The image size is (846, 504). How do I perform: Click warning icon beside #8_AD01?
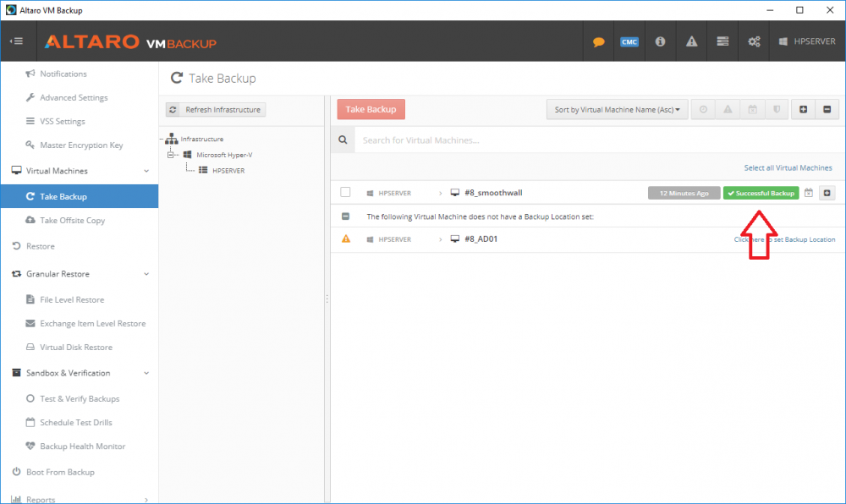pyautogui.click(x=346, y=238)
